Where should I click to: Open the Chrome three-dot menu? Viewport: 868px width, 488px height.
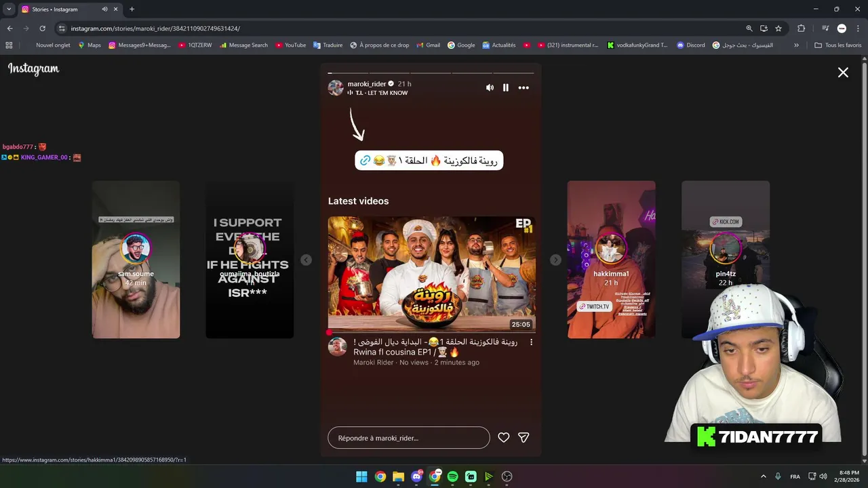point(858,28)
